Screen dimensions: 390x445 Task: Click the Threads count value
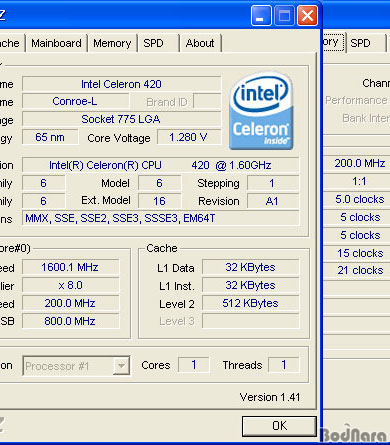pyautogui.click(x=284, y=365)
